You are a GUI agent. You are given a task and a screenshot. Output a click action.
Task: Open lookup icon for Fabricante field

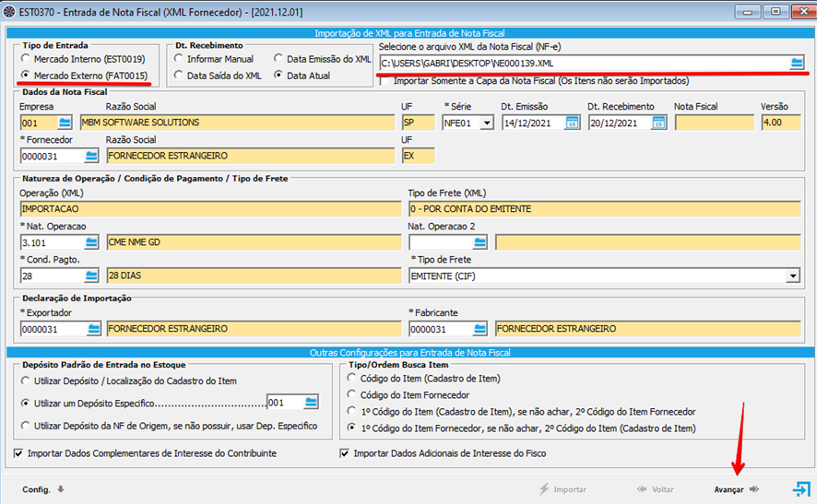(480, 329)
